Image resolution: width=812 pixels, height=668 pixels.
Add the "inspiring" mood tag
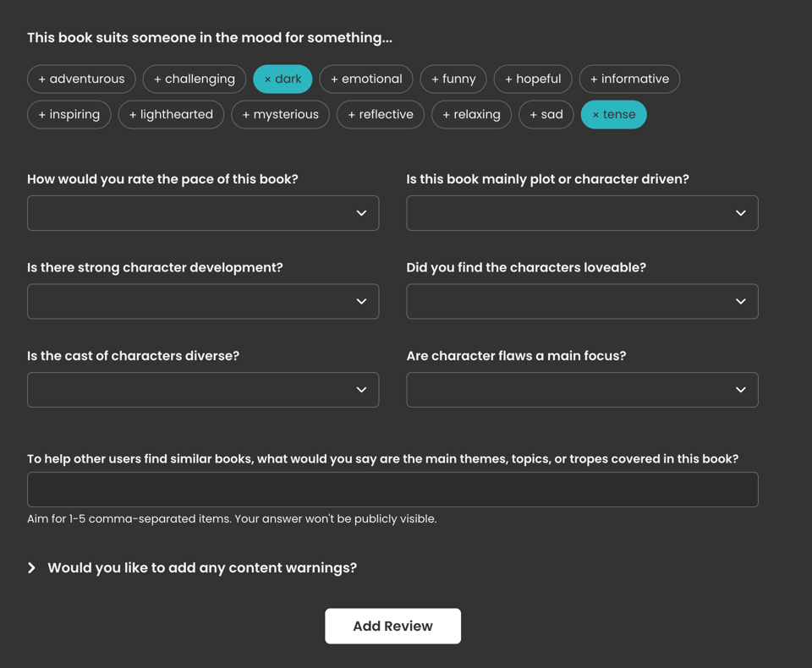coord(69,114)
